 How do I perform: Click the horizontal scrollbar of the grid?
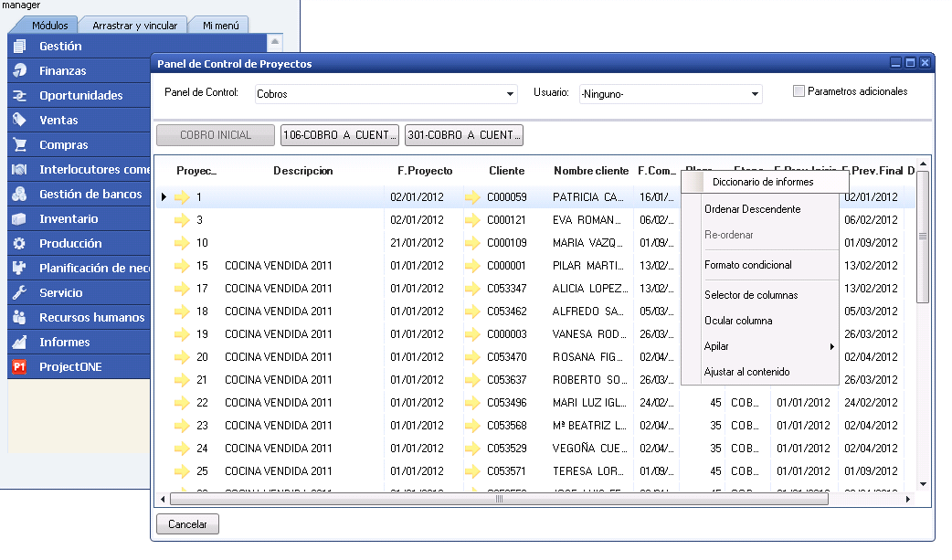point(499,500)
